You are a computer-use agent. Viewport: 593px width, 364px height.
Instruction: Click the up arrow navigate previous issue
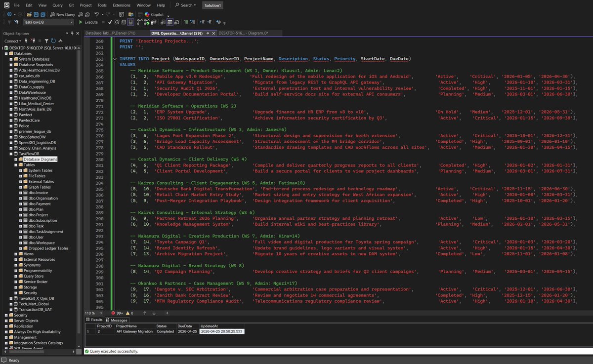click(145, 313)
